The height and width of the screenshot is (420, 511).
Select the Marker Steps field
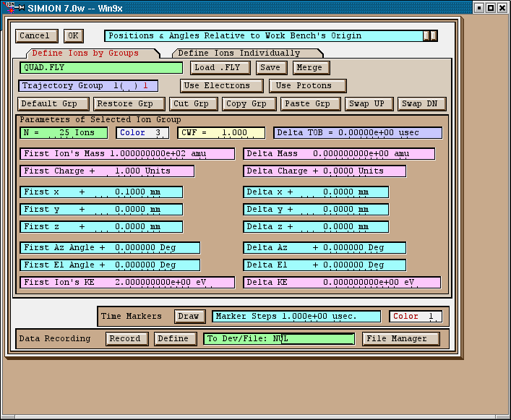[x=296, y=317]
